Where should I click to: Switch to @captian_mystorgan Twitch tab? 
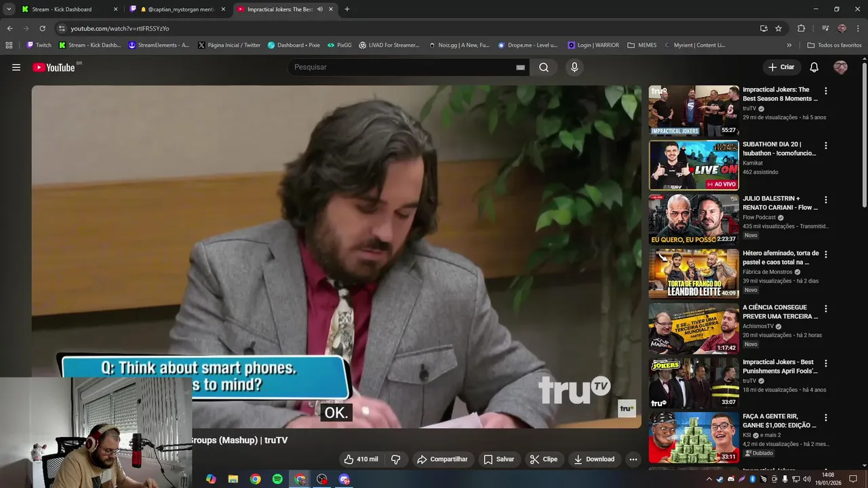(178, 9)
